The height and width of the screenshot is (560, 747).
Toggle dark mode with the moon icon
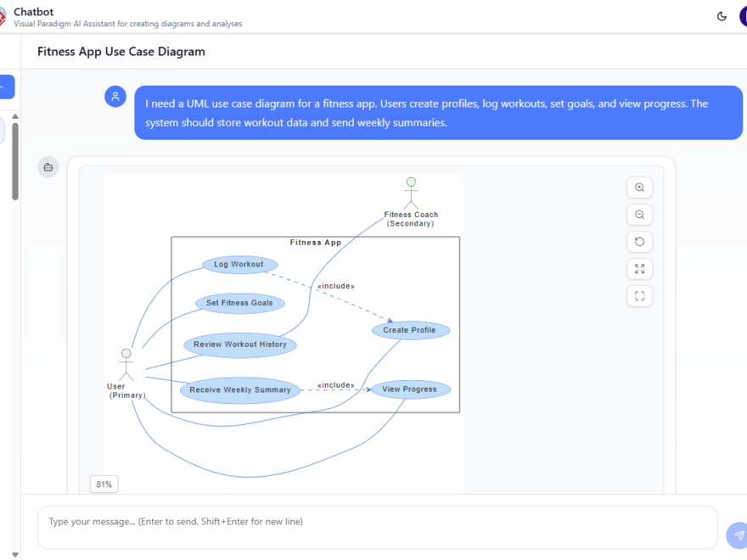(x=721, y=15)
